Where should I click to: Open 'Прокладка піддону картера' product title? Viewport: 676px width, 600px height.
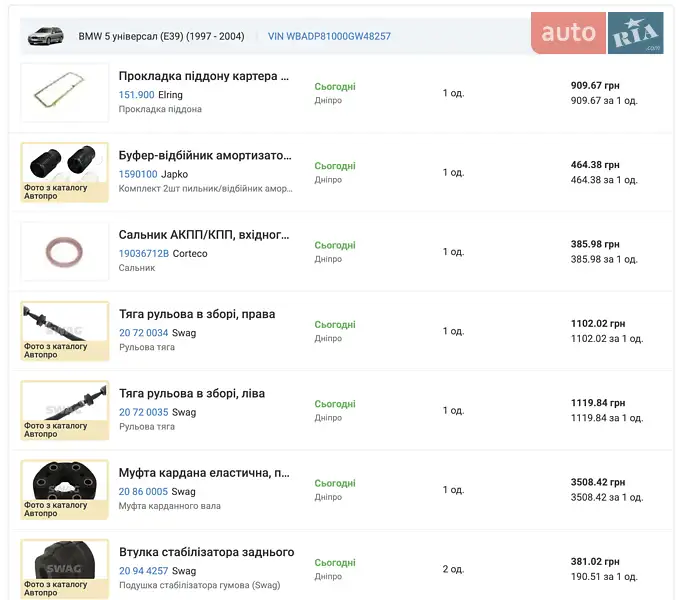(204, 76)
